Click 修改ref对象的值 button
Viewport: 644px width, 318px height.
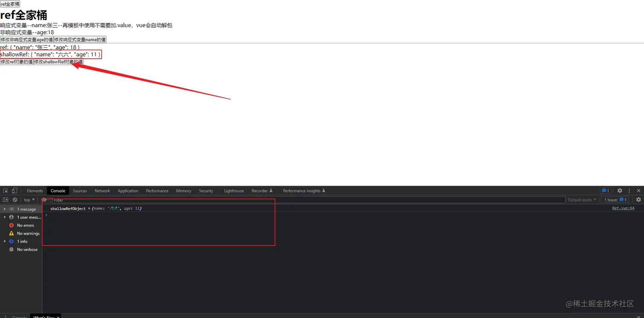click(x=17, y=62)
